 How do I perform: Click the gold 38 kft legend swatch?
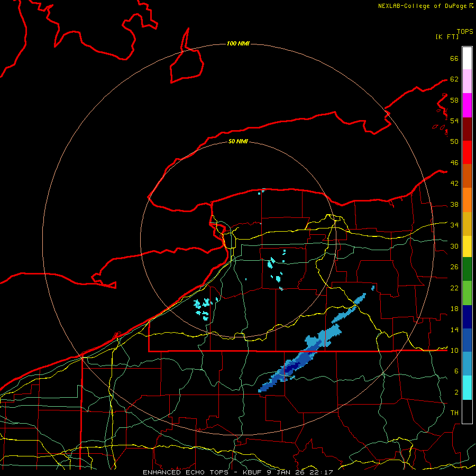[x=467, y=224]
